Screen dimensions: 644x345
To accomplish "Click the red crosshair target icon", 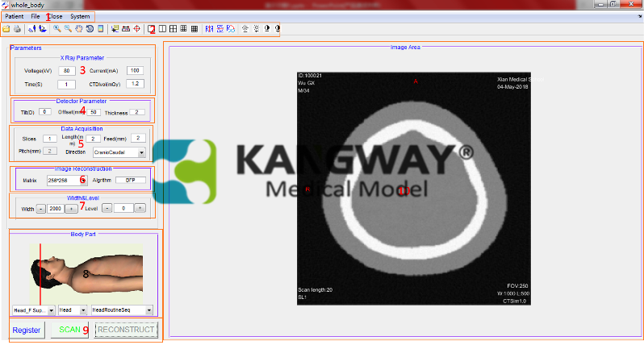I will [136, 29].
